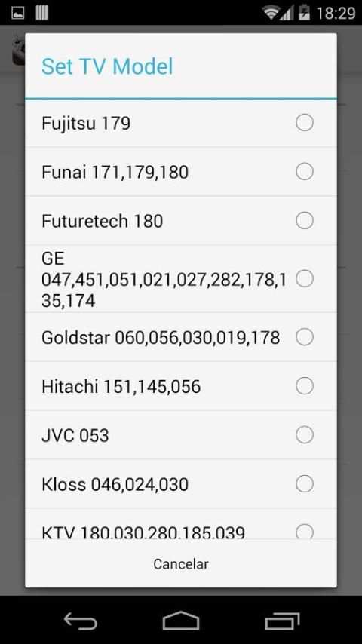
Task: Tap the Set TV Model dialog title
Action: pos(107,66)
